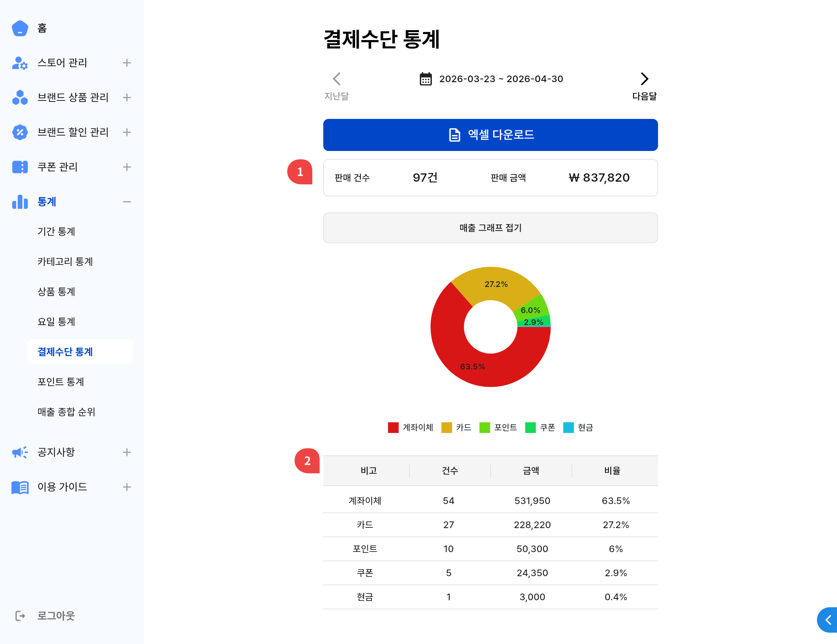Viewport: 837px width, 644px height.
Task: Click the 브랜드 상품 관리 hexagons icon
Action: point(20,97)
